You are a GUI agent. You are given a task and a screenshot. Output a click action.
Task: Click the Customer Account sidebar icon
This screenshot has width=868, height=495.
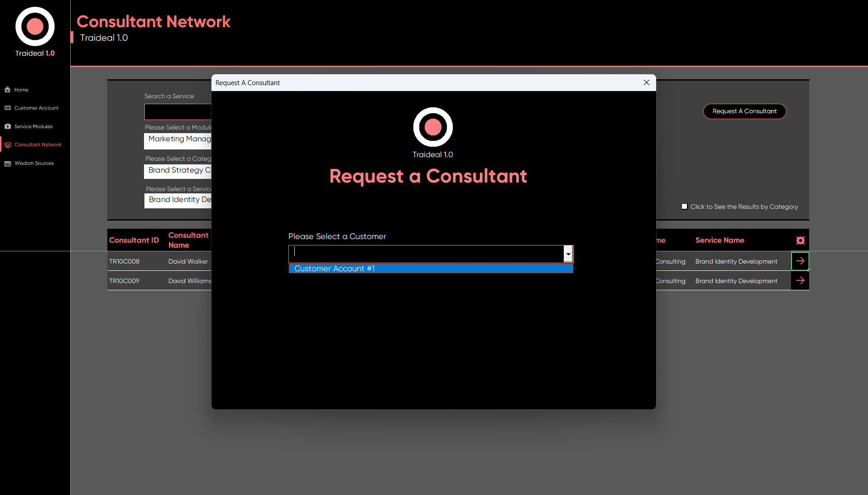(x=8, y=108)
